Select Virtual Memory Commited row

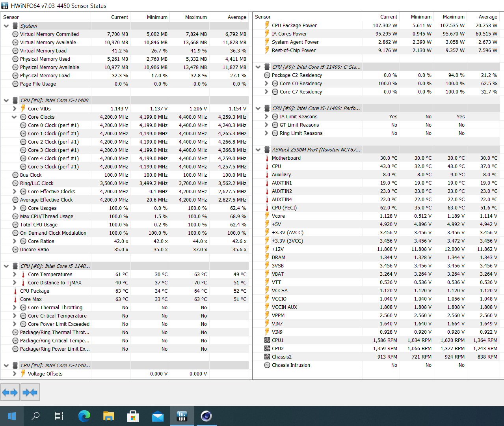point(125,34)
